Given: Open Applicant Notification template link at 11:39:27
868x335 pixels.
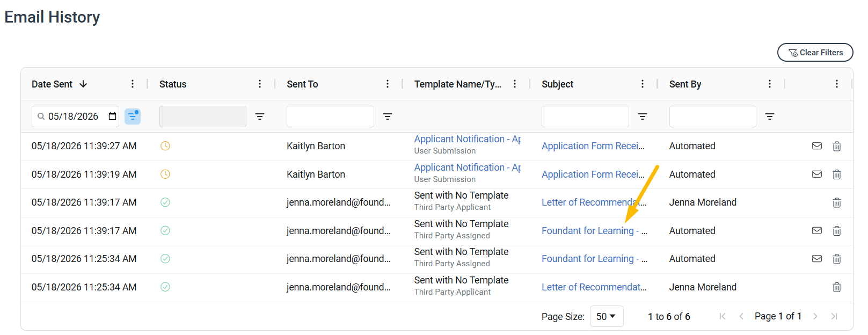Looking at the screenshot, I should (x=468, y=139).
